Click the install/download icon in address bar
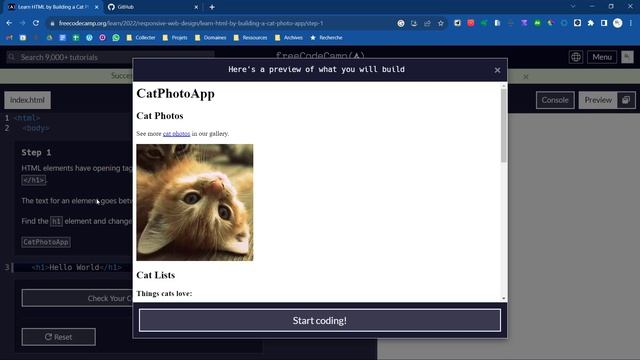 click(x=414, y=23)
